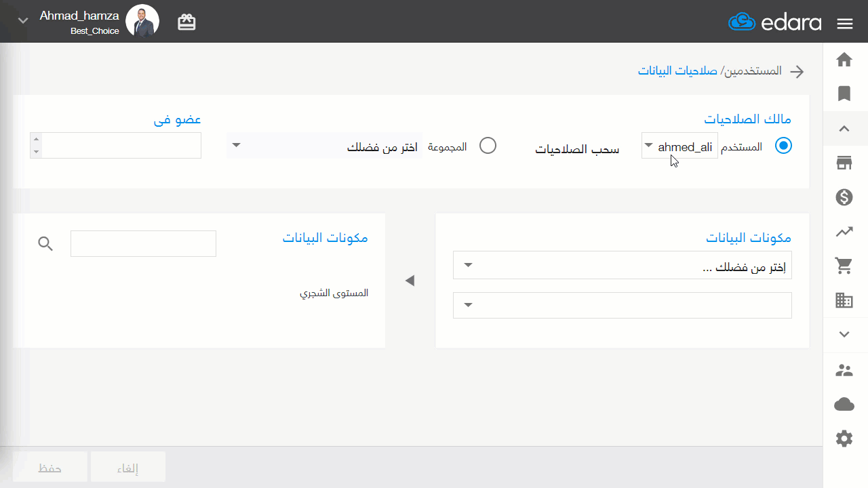868x488 pixels.
Task: Click the data components search field
Action: pos(143,243)
